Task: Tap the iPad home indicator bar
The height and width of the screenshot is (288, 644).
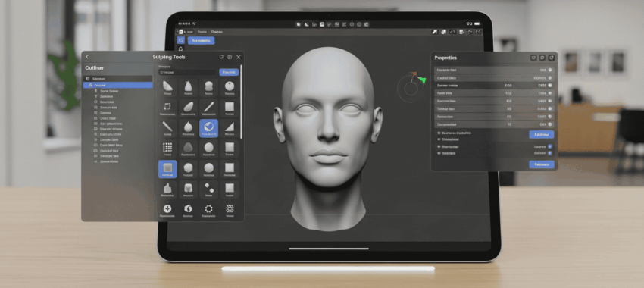Action: pos(329,248)
